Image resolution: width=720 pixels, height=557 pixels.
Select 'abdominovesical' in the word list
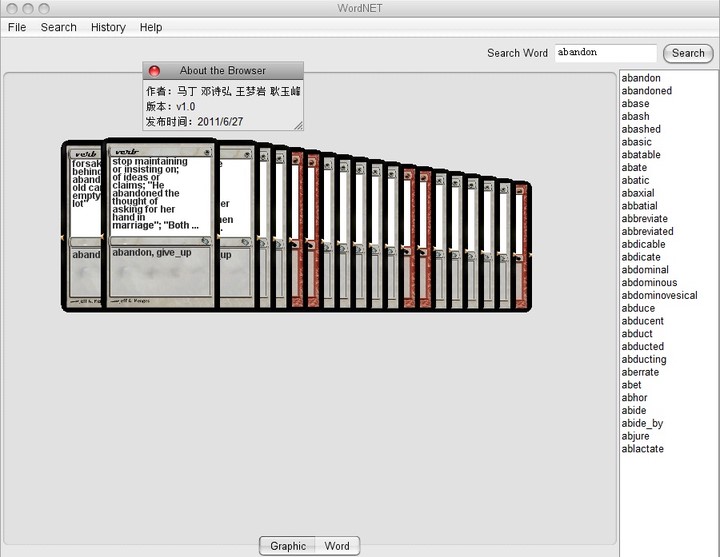pyautogui.click(x=659, y=296)
